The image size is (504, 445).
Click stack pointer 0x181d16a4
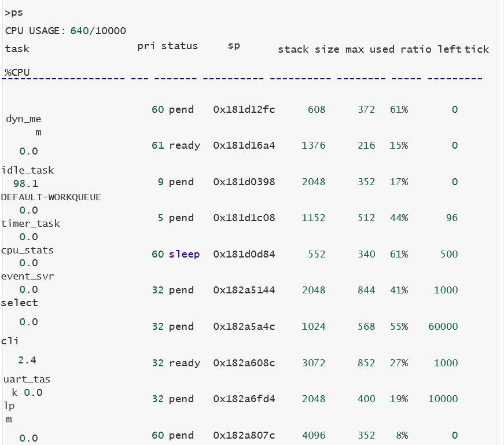244,146
